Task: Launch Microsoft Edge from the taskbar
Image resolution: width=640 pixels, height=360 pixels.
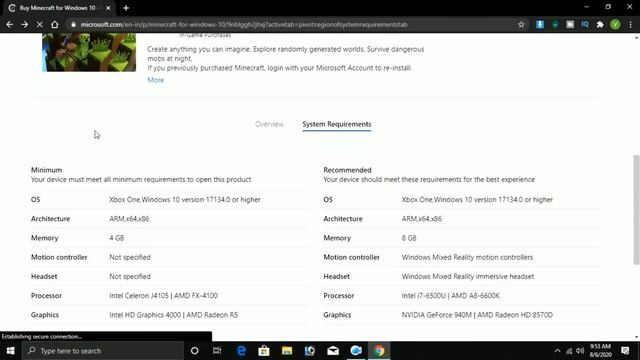Action: (x=241, y=351)
